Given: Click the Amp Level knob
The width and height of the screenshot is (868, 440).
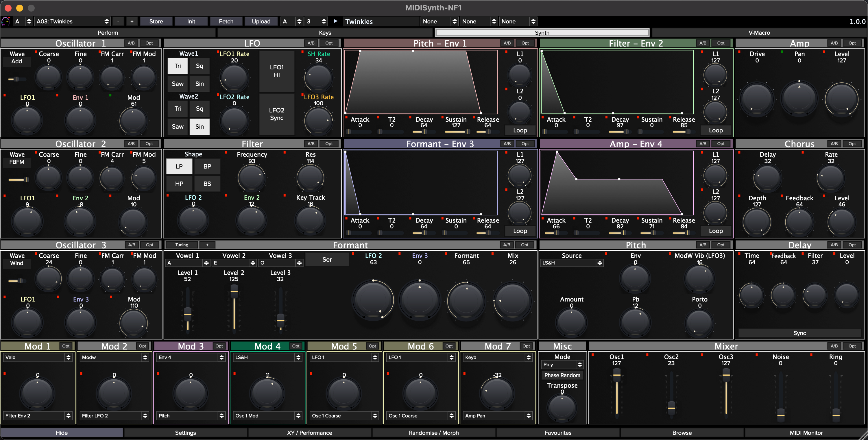Looking at the screenshot, I should (x=841, y=100).
